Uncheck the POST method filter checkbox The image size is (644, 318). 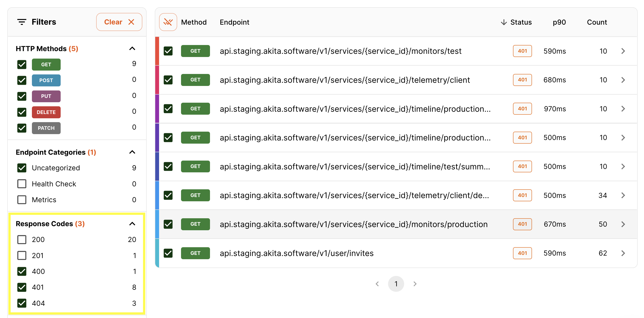[x=22, y=81]
